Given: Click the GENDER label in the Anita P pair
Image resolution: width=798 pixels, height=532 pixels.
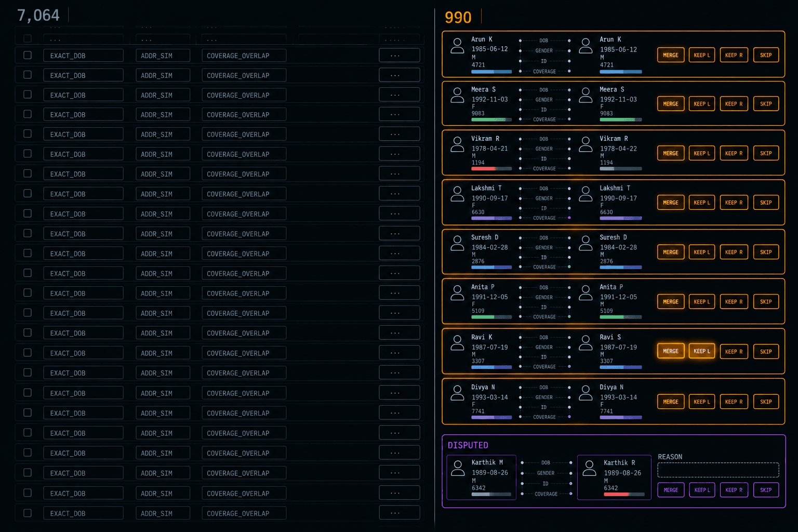Looking at the screenshot, I should [x=544, y=298].
